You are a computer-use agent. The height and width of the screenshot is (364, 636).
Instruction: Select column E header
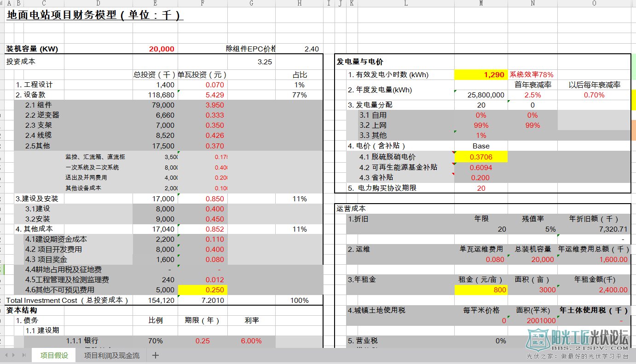(155, 3)
